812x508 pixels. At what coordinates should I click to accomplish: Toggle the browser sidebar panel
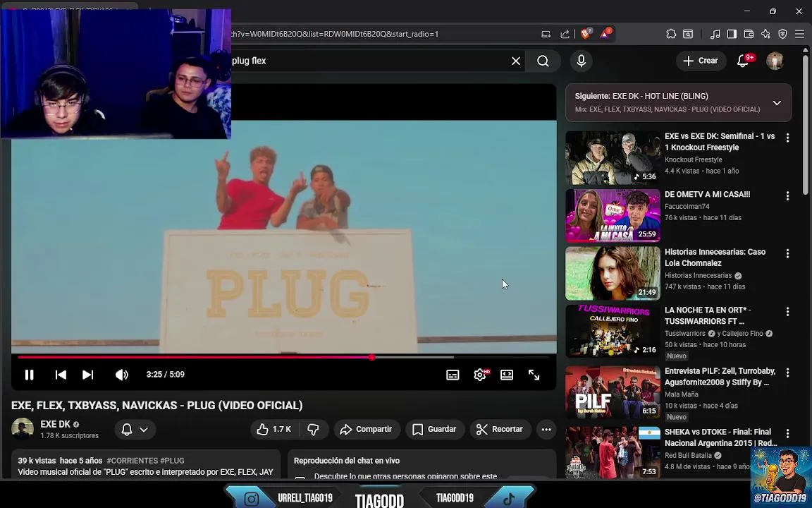point(732,34)
